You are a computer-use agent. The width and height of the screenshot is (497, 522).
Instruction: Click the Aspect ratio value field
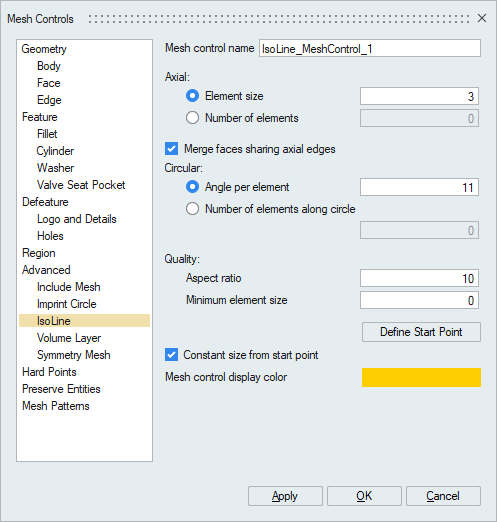click(x=419, y=278)
